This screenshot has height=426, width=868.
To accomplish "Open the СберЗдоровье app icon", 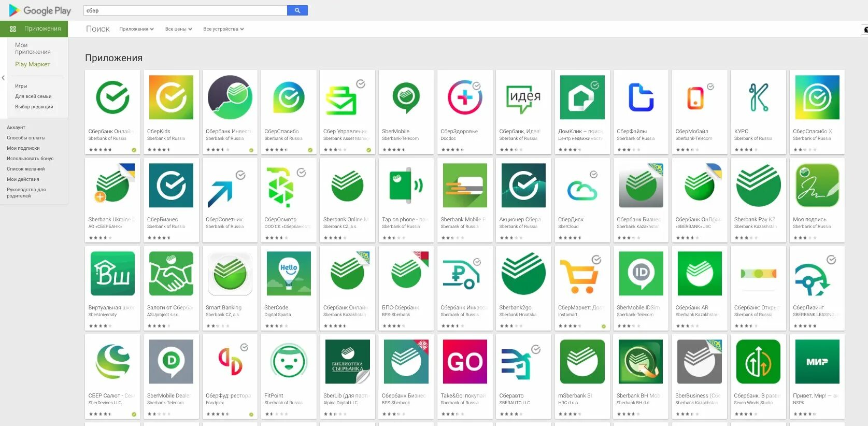I will pyautogui.click(x=465, y=97).
